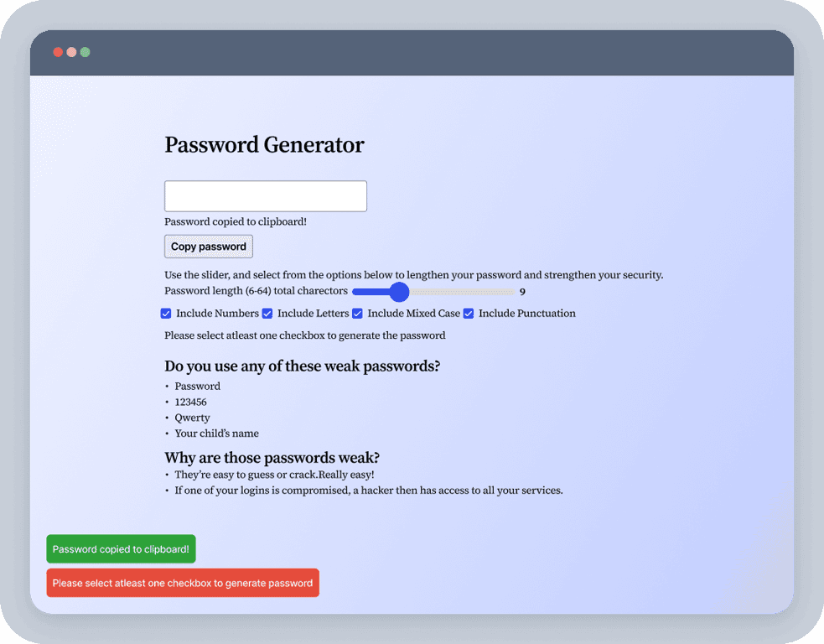This screenshot has height=644, width=824.
Task: Minimize the window using the yellow dot
Action: click(71, 52)
